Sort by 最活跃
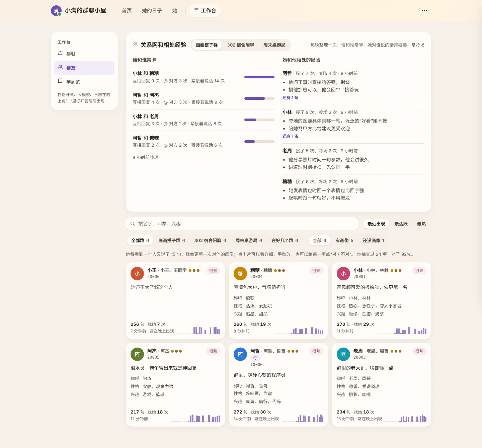Image resolution: width=482 pixels, height=448 pixels. [x=401, y=224]
